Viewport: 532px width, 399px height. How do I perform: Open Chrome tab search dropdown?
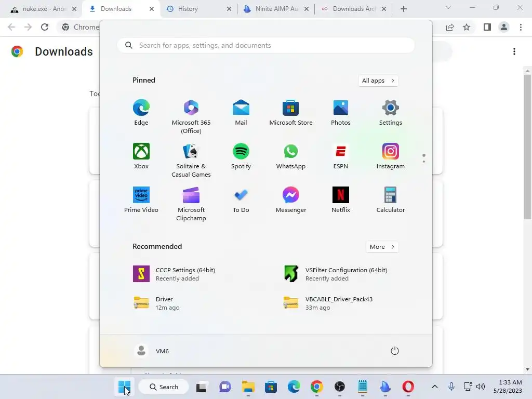(448, 7)
